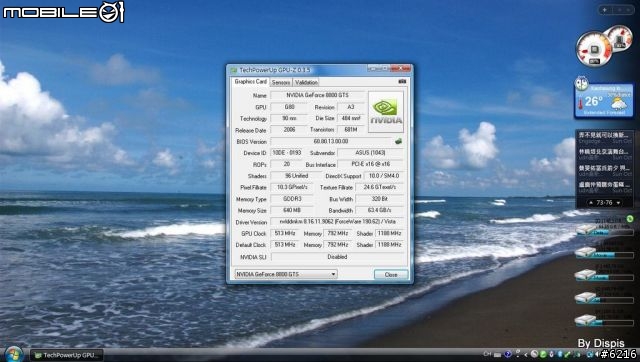Switch to the Graphics Card tab
The width and height of the screenshot is (640, 362).
pyautogui.click(x=251, y=82)
